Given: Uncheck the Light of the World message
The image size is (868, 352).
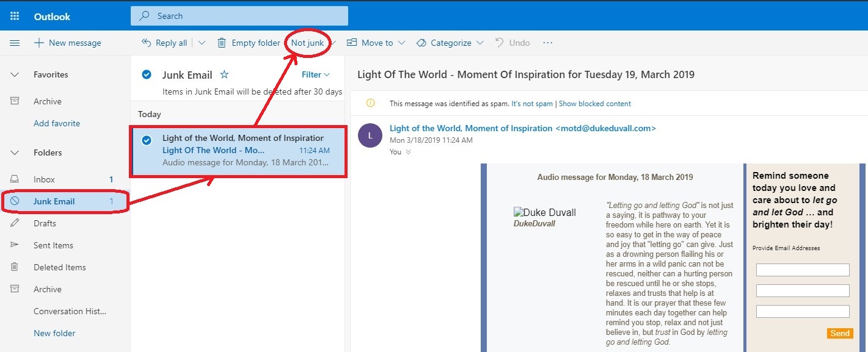Looking at the screenshot, I should pos(147,140).
